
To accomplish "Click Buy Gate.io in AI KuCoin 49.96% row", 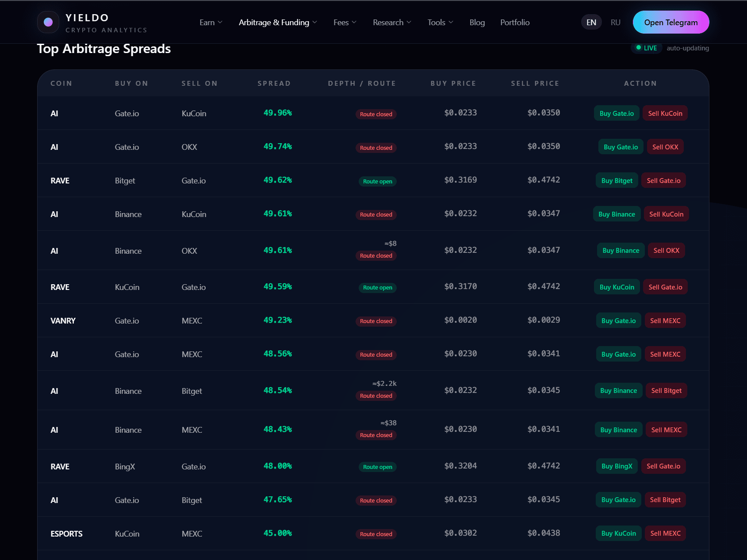I will click(617, 114).
